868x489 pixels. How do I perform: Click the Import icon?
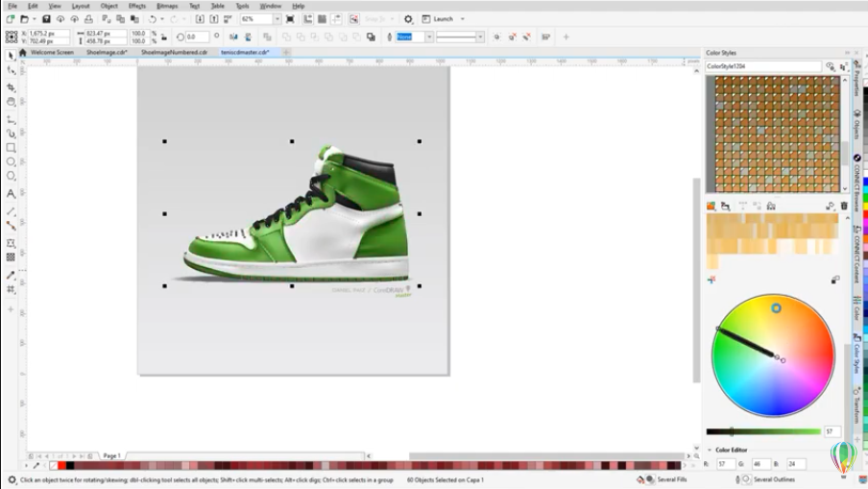coord(200,19)
